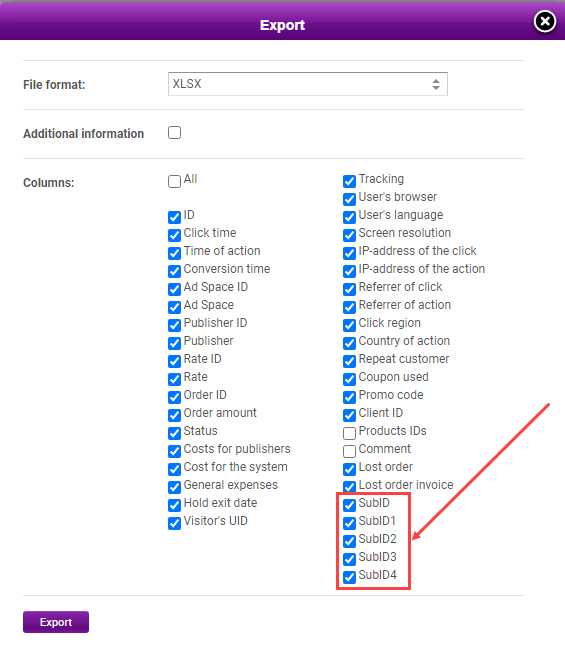Open the File format XLSX dropdown

coord(307,84)
